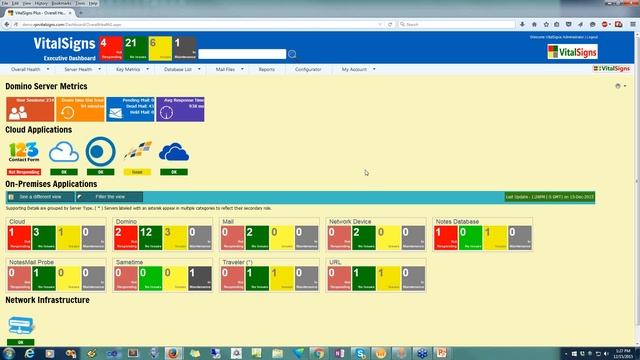Click the Mail green 2 No Issues tile
This screenshot has height=360, width=640.
pyautogui.click(x=257, y=238)
